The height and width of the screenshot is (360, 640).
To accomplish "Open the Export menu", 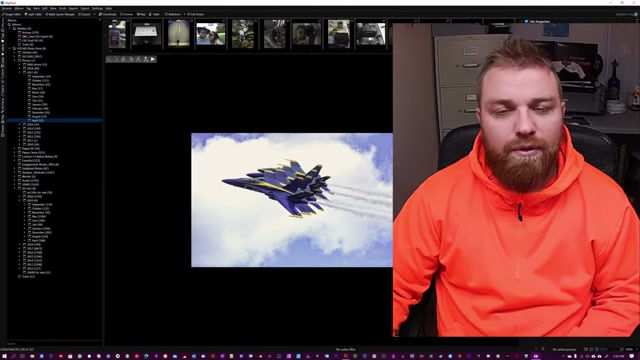I will (x=85, y=8).
